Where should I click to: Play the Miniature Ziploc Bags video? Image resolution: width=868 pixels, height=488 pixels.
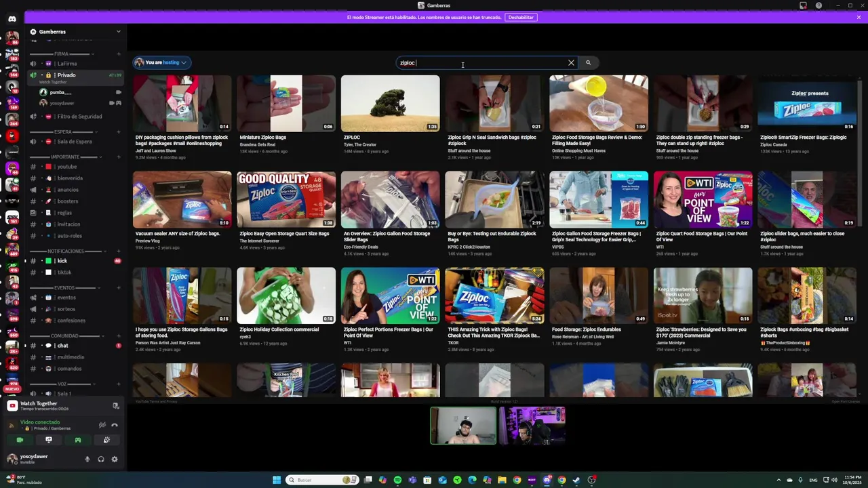tap(286, 103)
